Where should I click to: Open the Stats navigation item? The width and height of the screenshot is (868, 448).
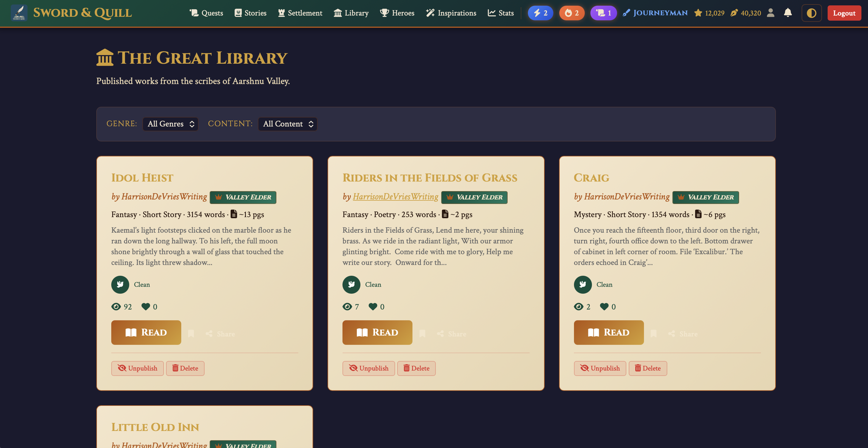[500, 13]
